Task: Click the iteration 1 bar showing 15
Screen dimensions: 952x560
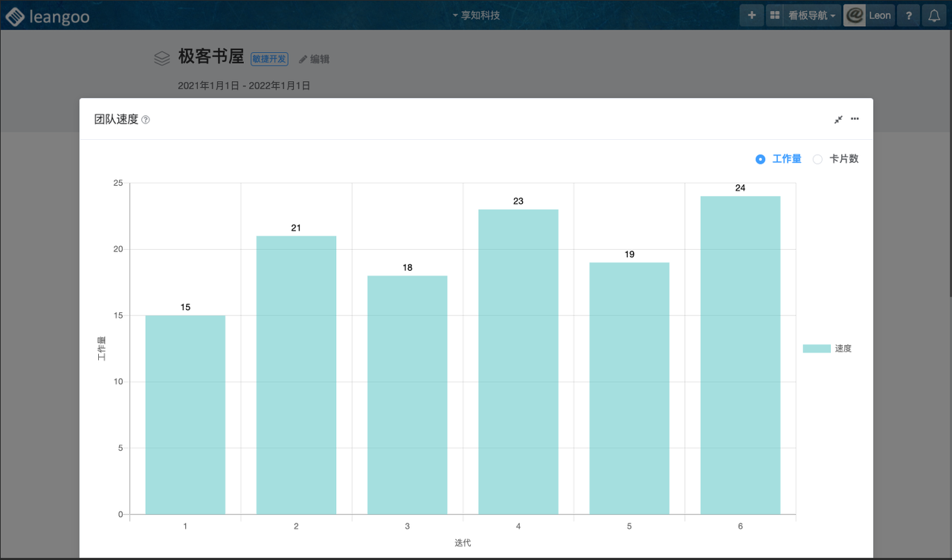Action: pyautogui.click(x=185, y=414)
